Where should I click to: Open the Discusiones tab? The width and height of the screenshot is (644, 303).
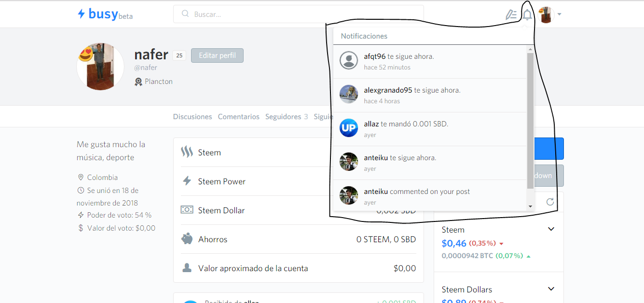(192, 117)
